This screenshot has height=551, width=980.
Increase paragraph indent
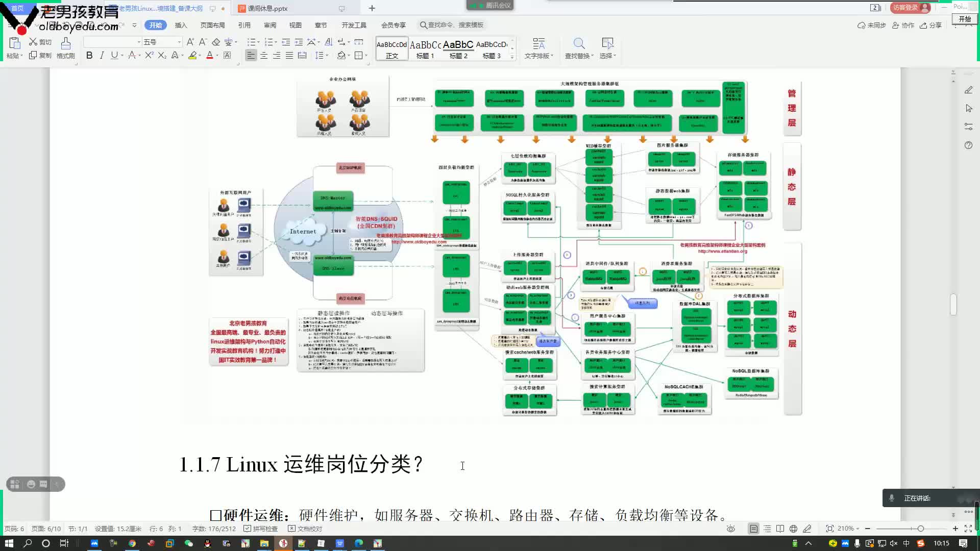(299, 42)
